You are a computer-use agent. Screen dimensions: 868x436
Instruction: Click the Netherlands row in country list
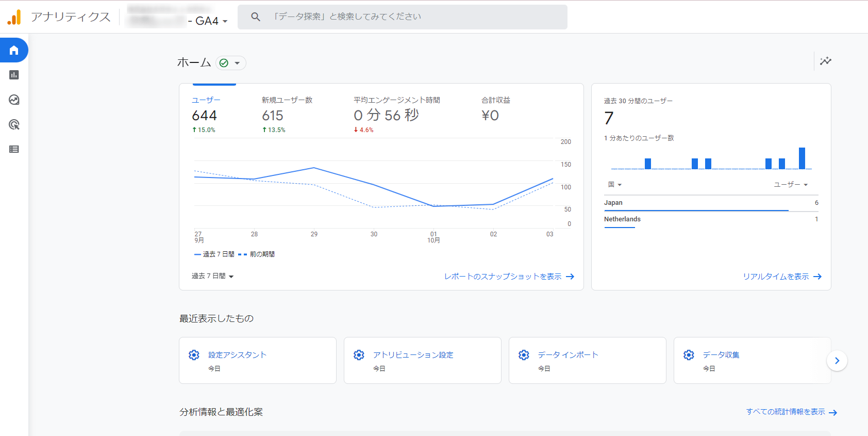click(x=711, y=220)
